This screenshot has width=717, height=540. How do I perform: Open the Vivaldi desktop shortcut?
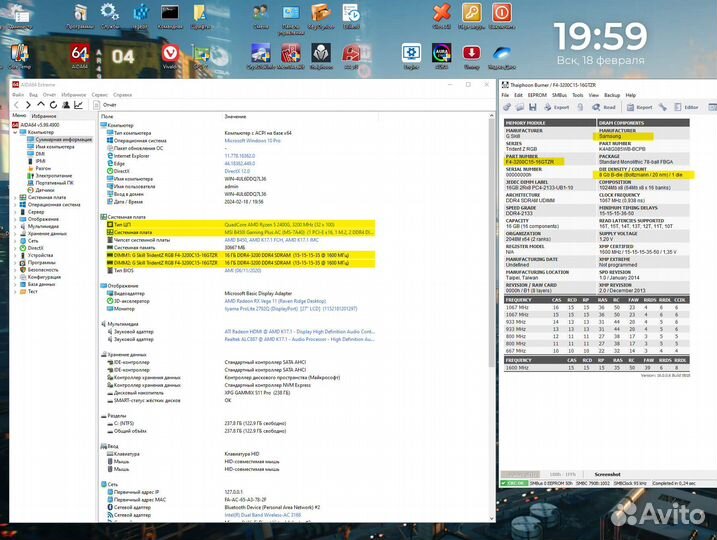[x=170, y=56]
